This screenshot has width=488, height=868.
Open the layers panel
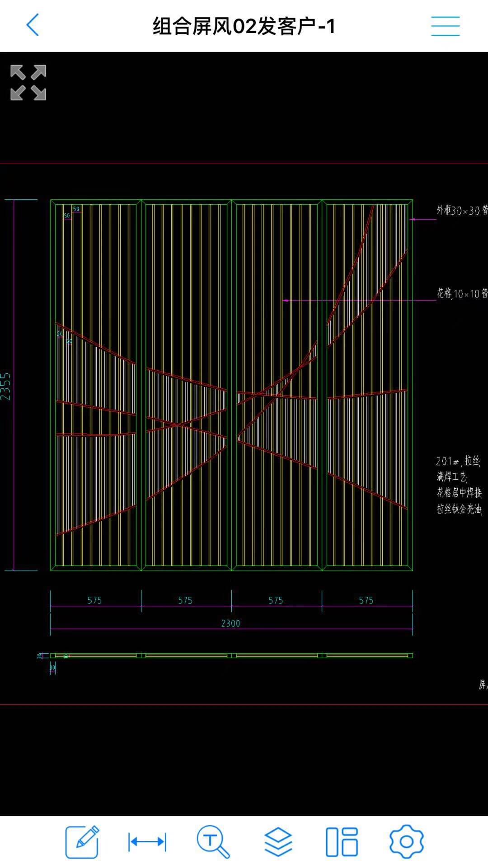coord(278,841)
